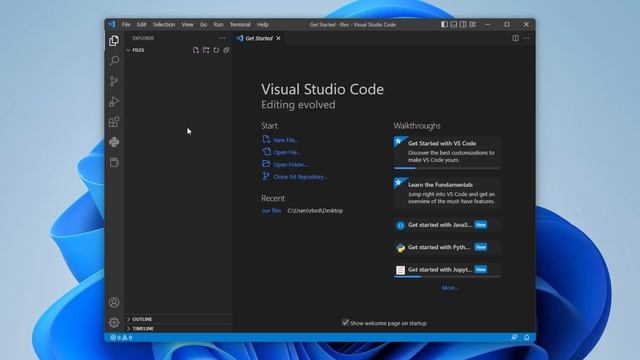Open notifications bell in status bar
640x360 pixels.
(x=527, y=338)
